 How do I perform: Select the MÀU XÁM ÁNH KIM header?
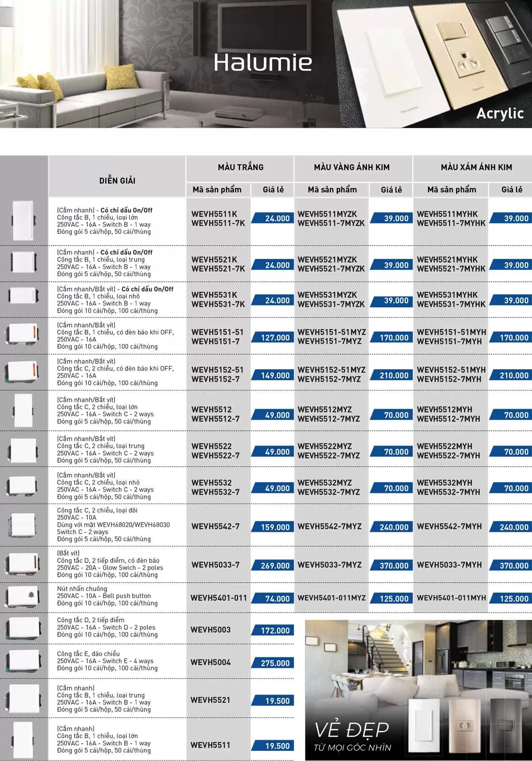pos(476,168)
